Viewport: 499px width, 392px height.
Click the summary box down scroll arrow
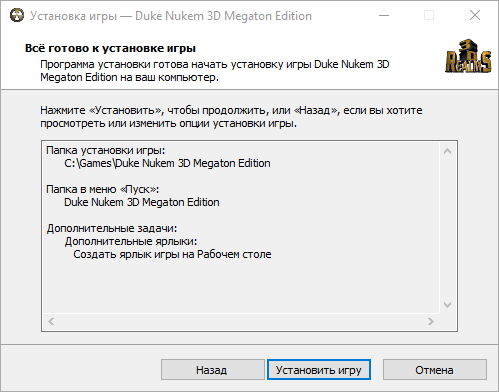[448, 305]
